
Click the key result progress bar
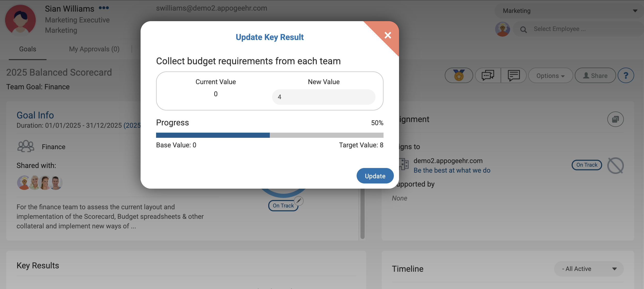coord(270,135)
